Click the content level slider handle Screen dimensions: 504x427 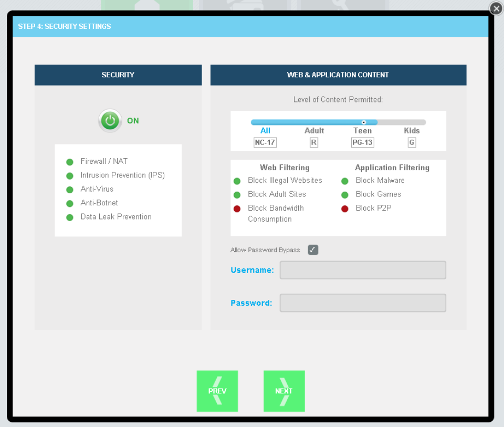(x=364, y=122)
